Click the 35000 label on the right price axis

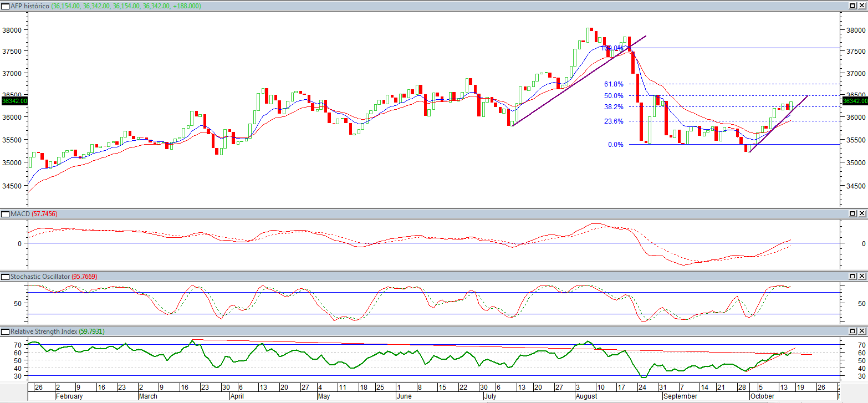point(856,163)
